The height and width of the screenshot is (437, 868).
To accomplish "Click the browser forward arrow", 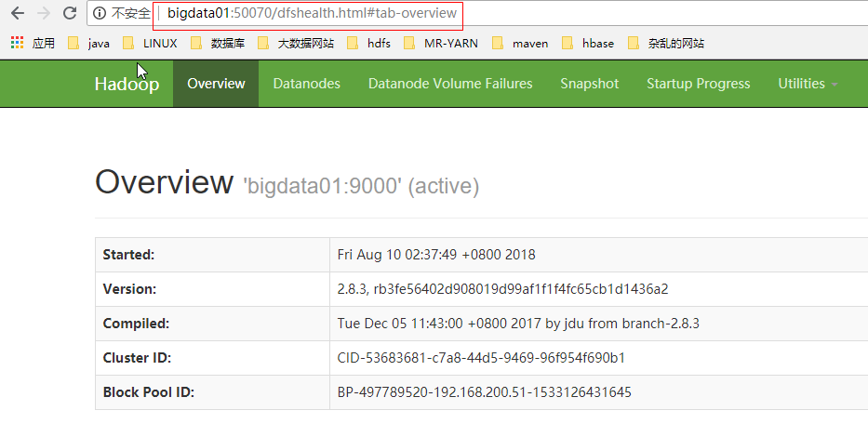I will click(44, 13).
